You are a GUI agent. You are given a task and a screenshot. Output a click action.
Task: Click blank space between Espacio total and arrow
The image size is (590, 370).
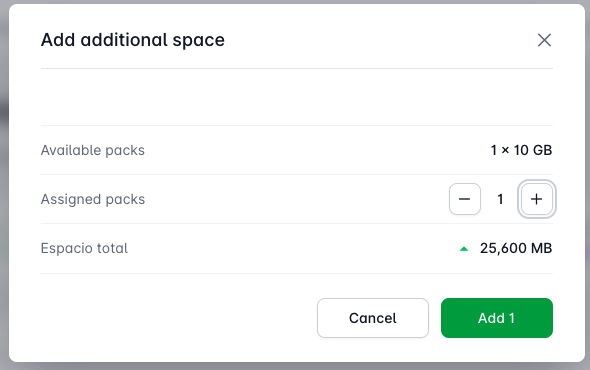(x=293, y=248)
